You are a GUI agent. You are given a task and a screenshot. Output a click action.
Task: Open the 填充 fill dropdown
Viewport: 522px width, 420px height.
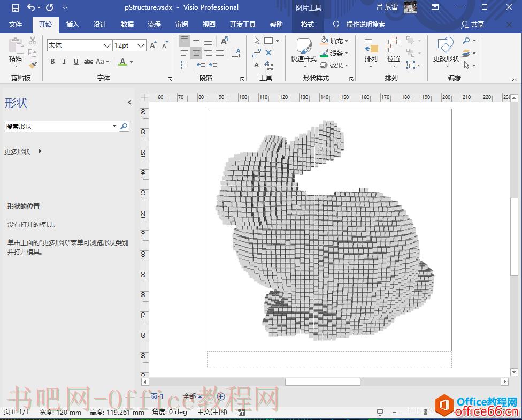[334, 41]
